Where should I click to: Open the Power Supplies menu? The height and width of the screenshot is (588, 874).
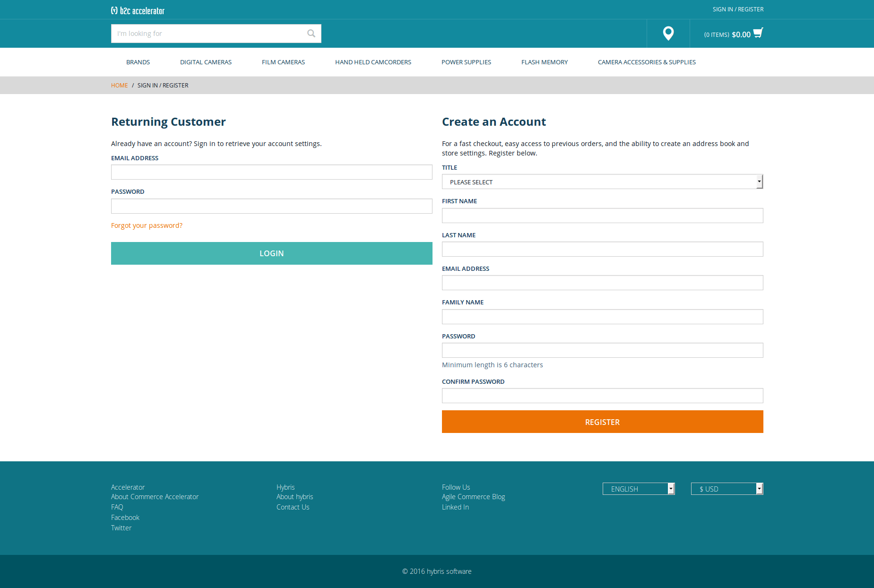(x=466, y=62)
